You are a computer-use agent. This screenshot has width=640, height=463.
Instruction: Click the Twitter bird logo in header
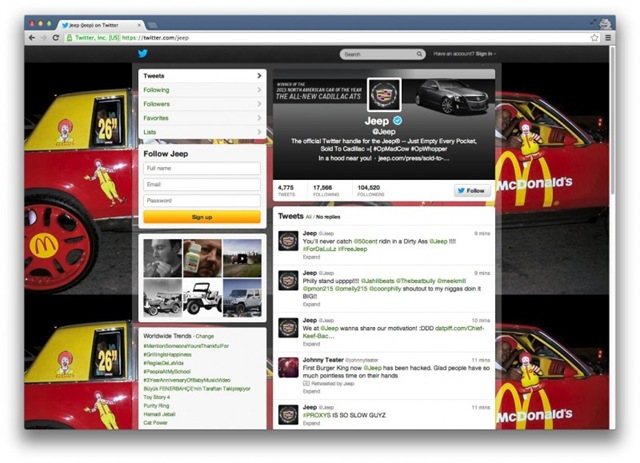pos(143,54)
